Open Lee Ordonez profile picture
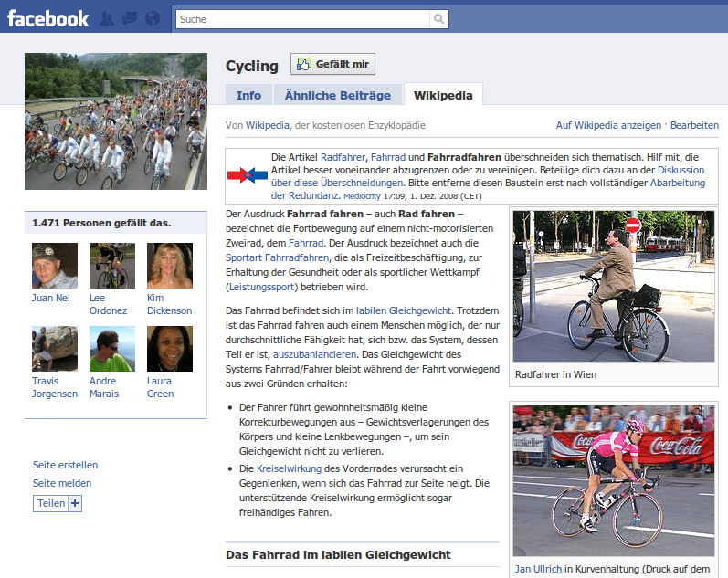This screenshot has height=578, width=728. point(112,266)
